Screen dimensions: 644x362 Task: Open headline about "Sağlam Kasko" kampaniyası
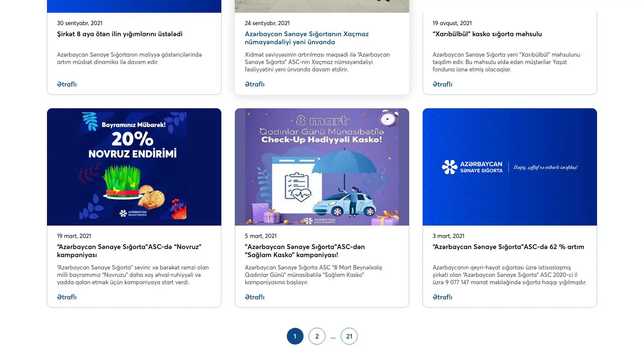coord(305,251)
